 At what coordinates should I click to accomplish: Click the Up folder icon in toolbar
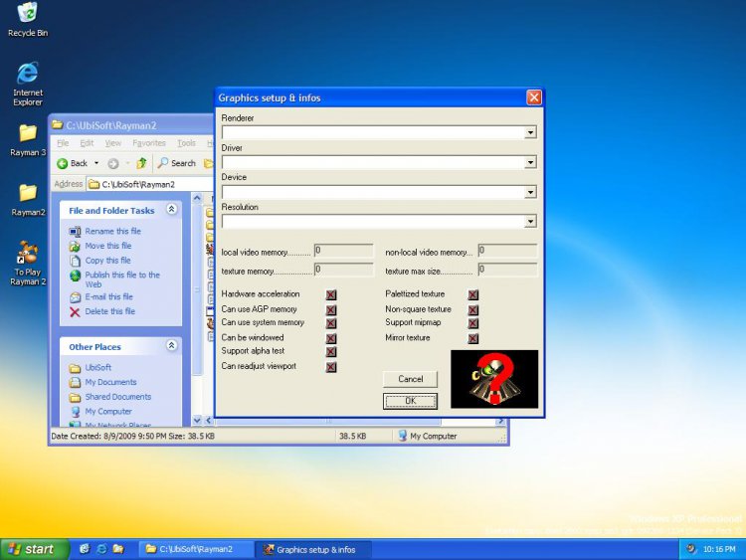(141, 163)
